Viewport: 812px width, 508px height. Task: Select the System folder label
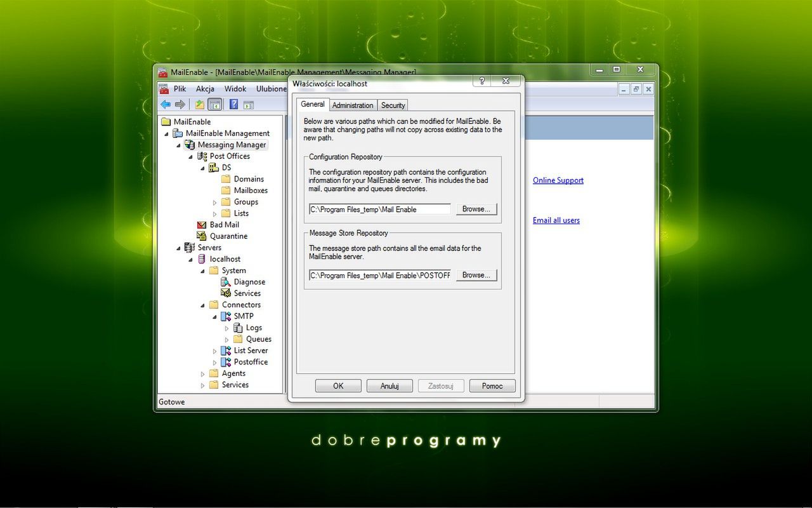pyautogui.click(x=234, y=271)
